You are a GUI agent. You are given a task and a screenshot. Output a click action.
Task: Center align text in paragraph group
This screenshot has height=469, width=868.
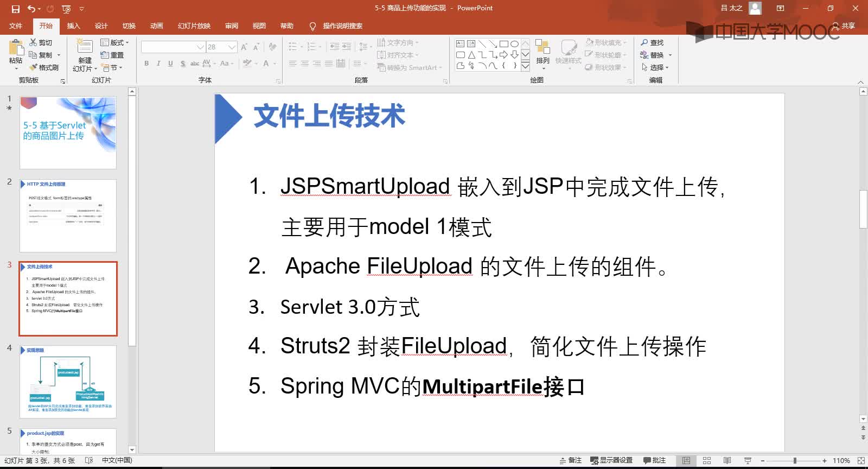(x=304, y=64)
